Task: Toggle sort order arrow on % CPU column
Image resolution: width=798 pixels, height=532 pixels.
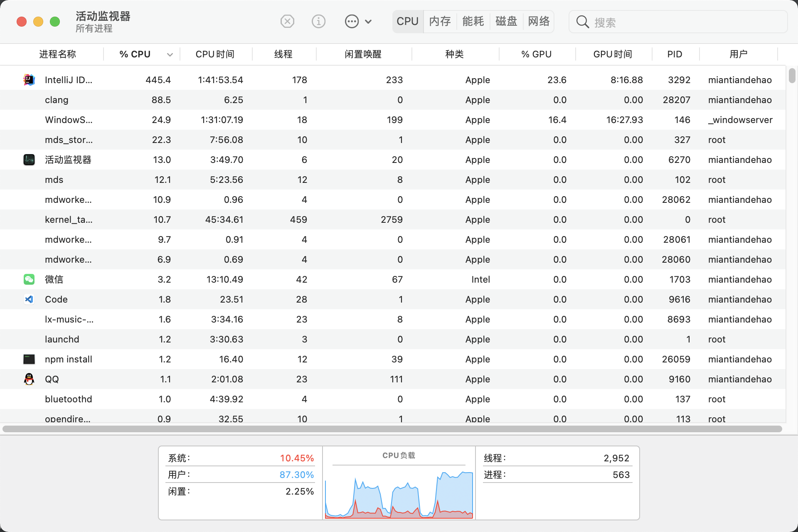Action: coord(170,54)
